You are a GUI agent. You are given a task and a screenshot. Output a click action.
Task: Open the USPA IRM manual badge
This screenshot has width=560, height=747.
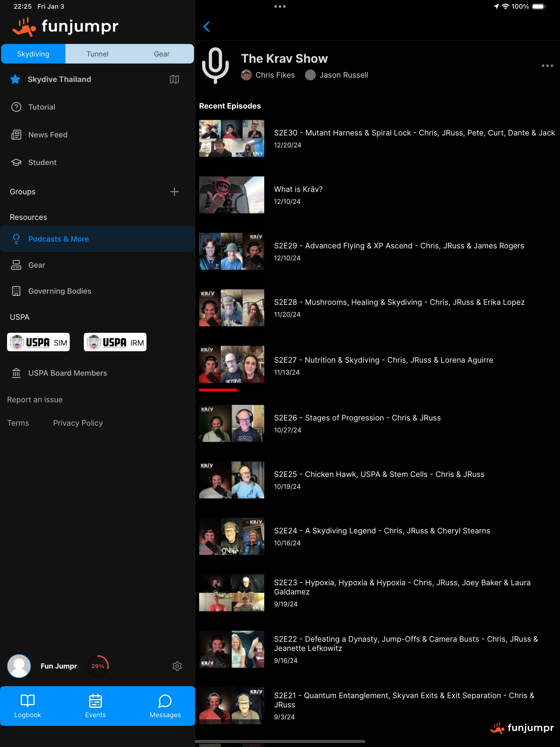[115, 342]
